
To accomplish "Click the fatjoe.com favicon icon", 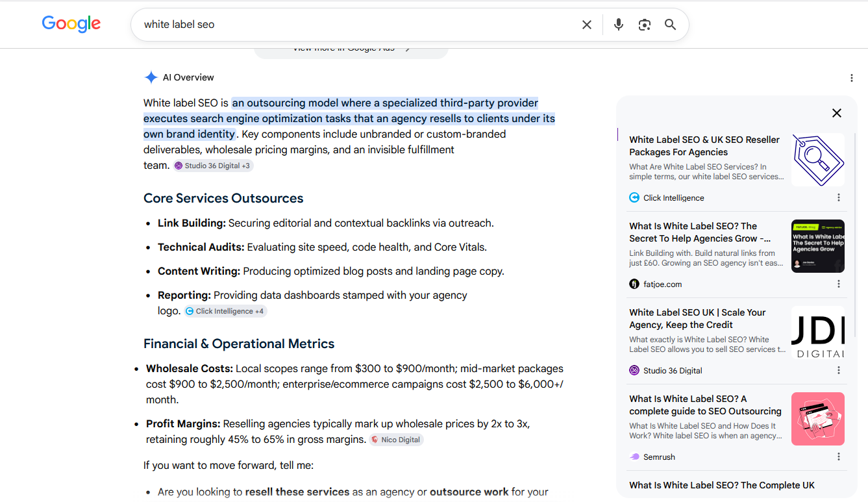I will 634,284.
